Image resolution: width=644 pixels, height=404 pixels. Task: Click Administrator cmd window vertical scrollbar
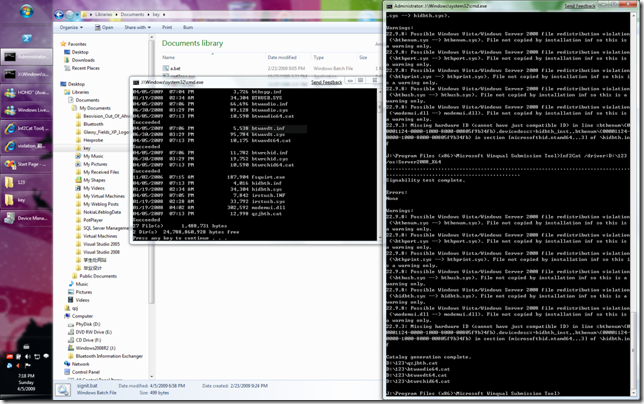pyautogui.click(x=634, y=353)
